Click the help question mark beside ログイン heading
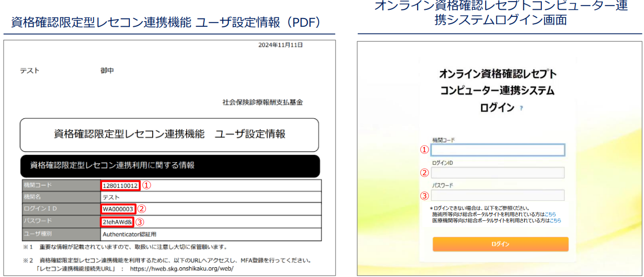 [x=522, y=108]
